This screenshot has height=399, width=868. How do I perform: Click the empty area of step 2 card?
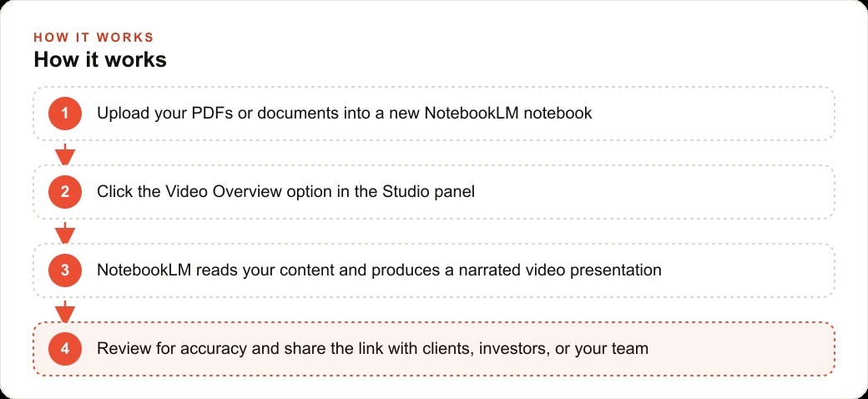point(654,192)
